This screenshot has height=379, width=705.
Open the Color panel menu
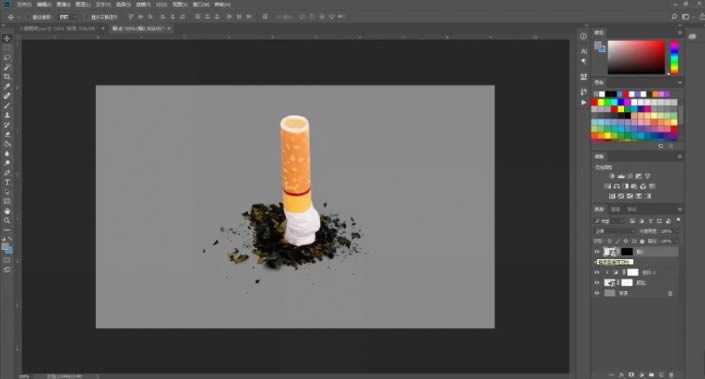click(679, 33)
